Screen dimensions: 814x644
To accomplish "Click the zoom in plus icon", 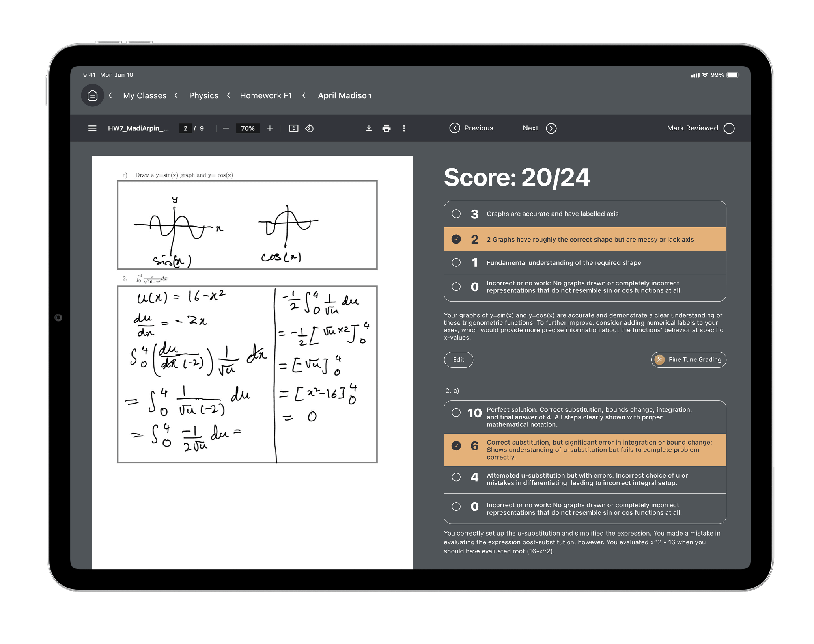I will tap(270, 128).
